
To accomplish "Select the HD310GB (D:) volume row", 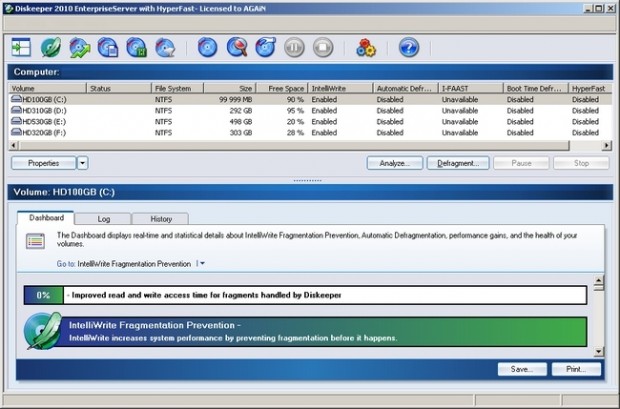I will pos(310,110).
